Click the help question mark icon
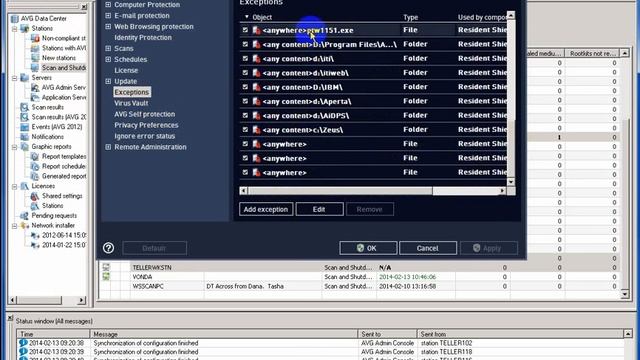Viewport: 640px width, 360px height. (108, 248)
